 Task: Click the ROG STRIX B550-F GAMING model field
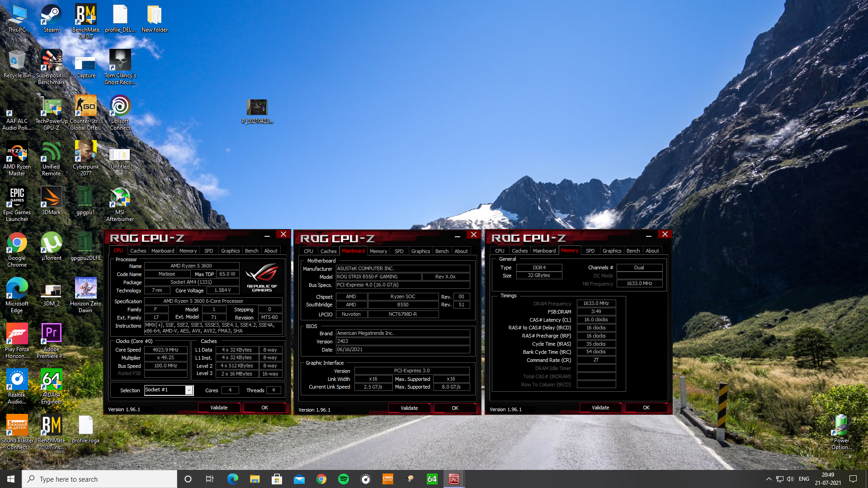[x=378, y=277]
